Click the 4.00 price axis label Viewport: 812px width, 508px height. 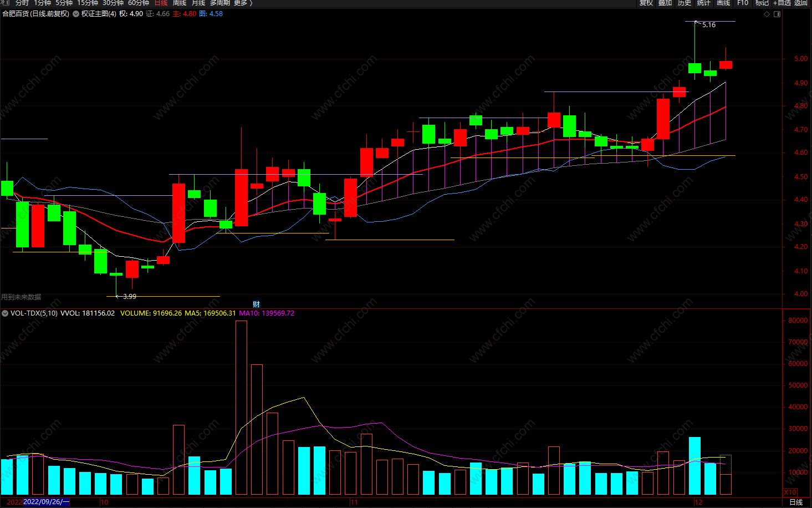coord(801,294)
